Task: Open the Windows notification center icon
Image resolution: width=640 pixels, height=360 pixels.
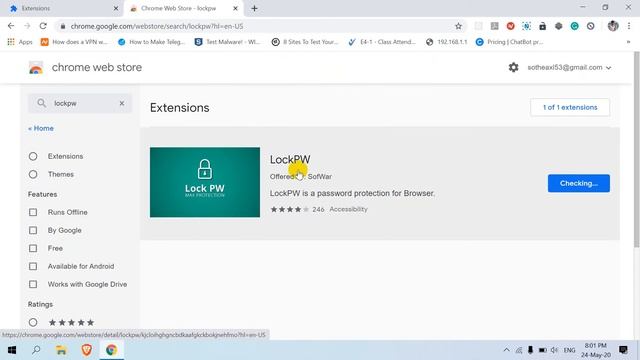Action: click(x=623, y=350)
